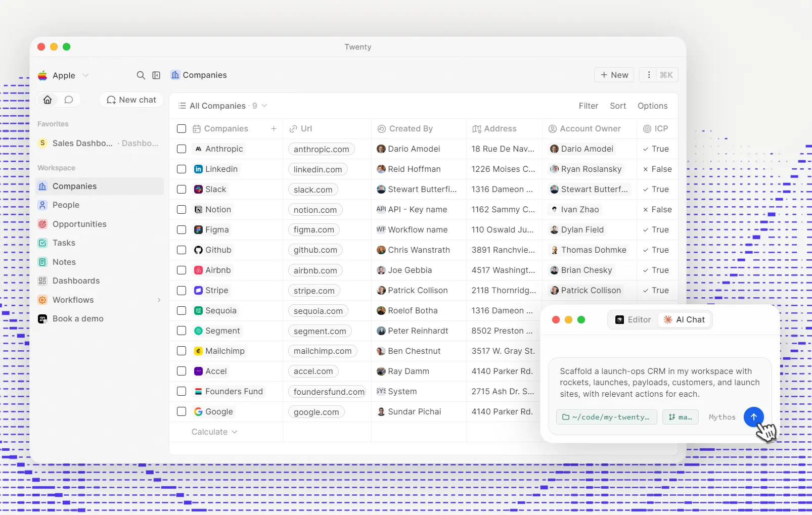Open the All Companies view dropdown

pos(222,106)
